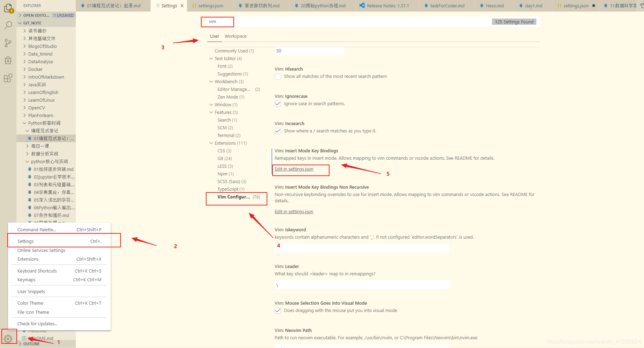The height and width of the screenshot is (348, 644).
Task: Expand the Docker folder
Action: (x=46, y=69)
